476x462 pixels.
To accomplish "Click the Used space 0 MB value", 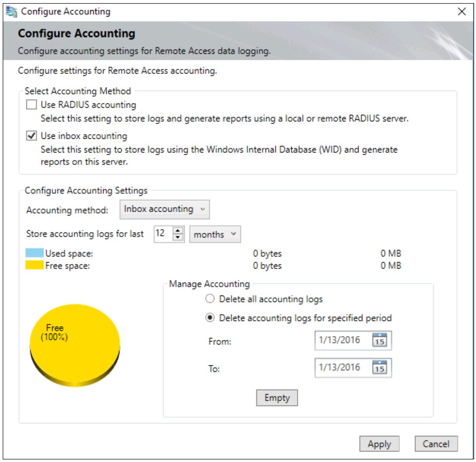I will 391,254.
